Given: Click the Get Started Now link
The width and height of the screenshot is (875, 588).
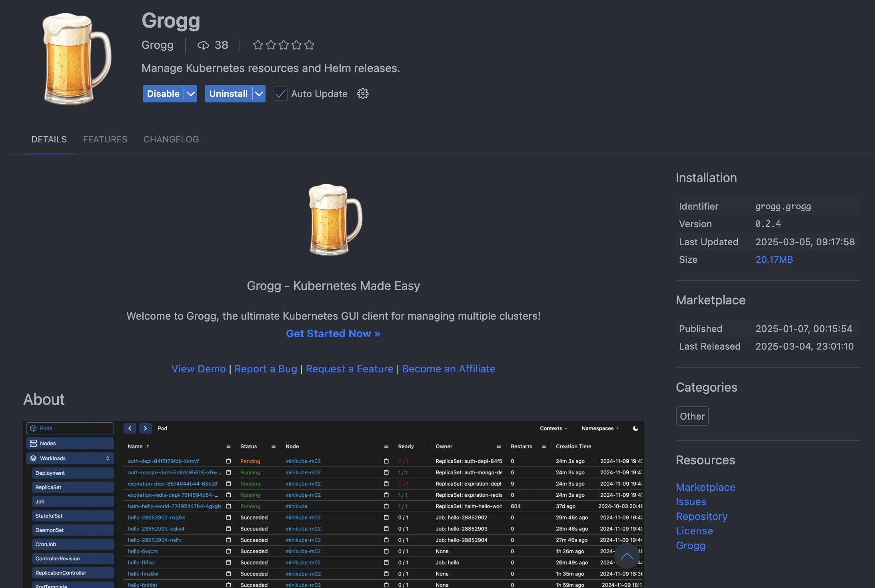Looking at the screenshot, I should (333, 334).
